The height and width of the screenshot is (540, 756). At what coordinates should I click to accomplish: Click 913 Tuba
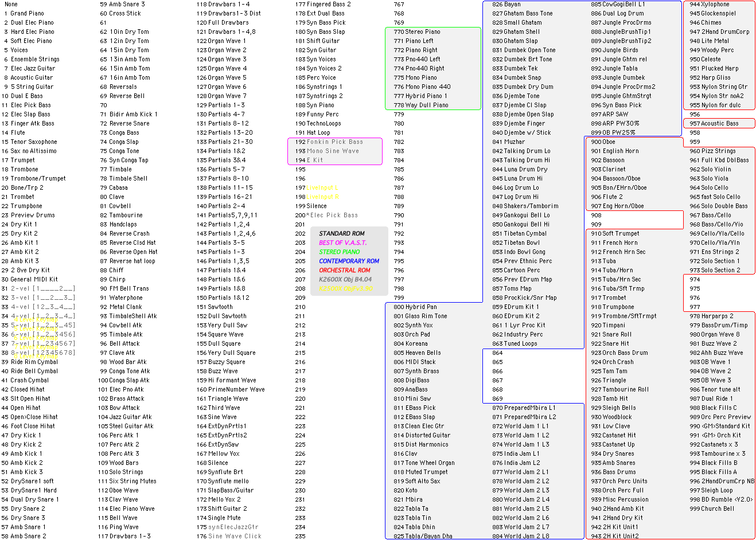pyautogui.click(x=603, y=261)
